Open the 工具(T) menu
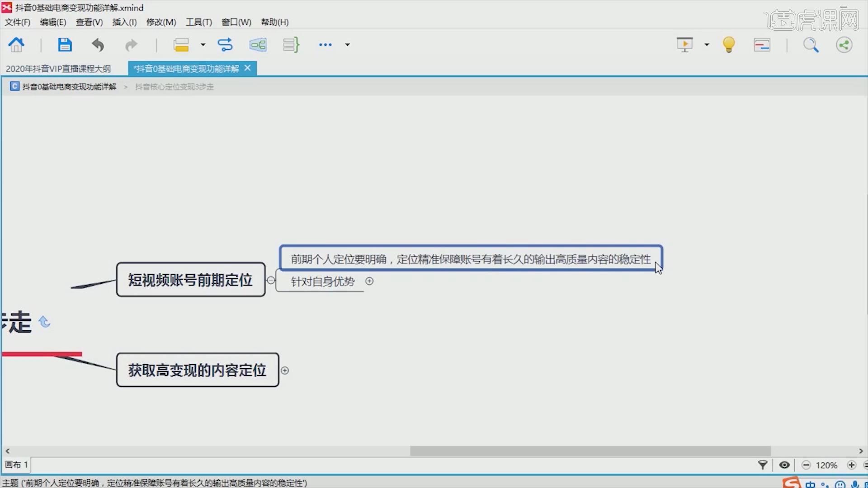 198,22
